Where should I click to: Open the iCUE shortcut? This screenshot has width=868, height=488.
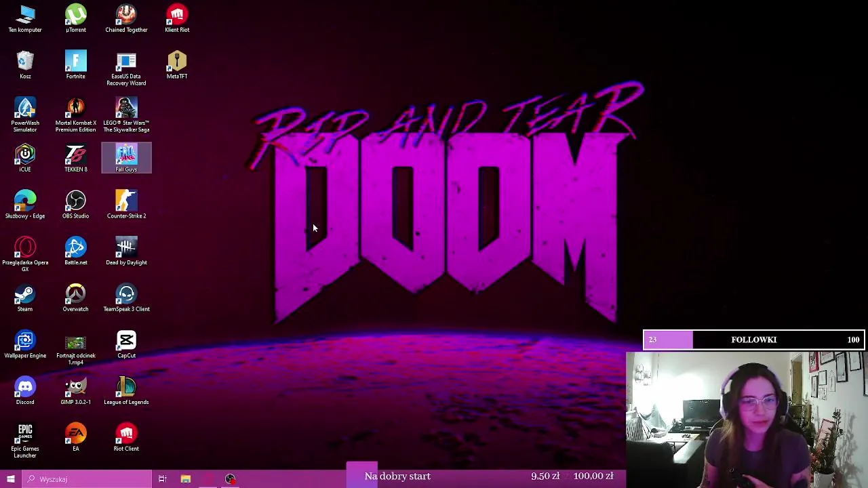point(25,158)
